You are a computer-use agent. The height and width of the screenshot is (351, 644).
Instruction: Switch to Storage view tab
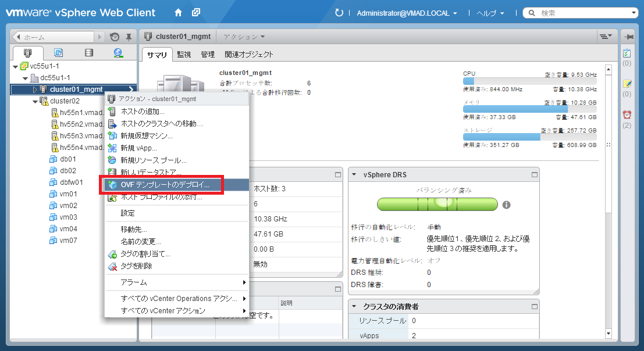point(88,52)
